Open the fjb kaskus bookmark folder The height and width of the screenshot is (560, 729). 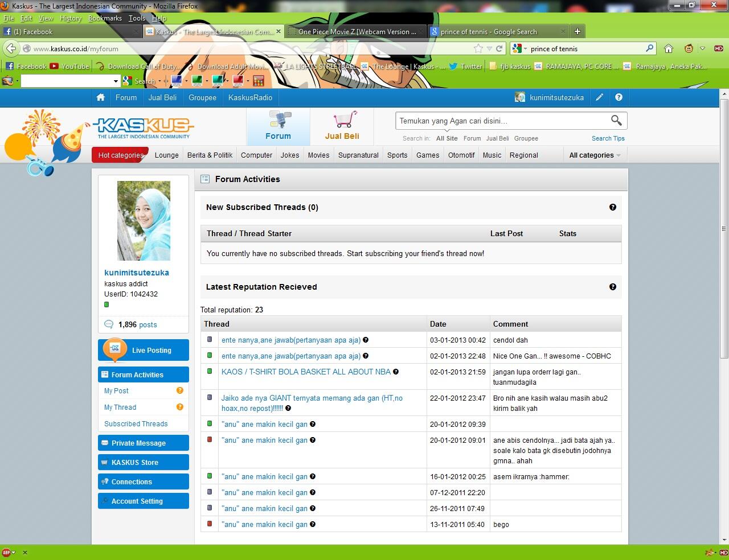510,66
